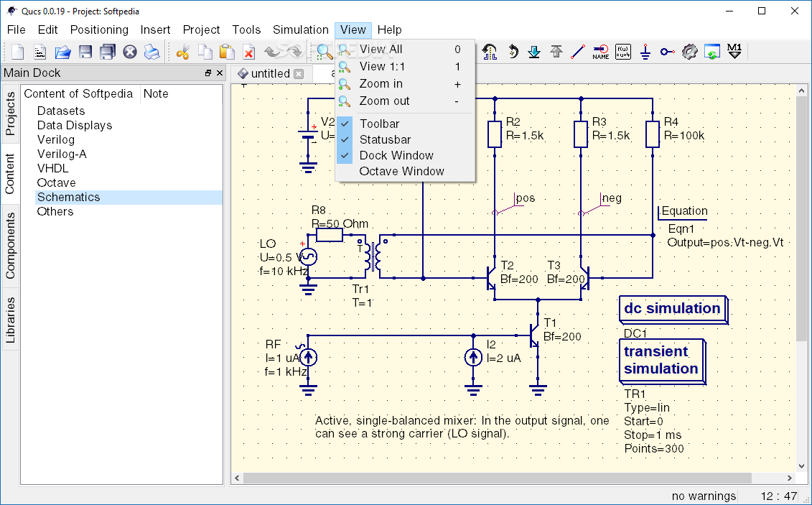Select the Wire drawing tool
Image resolution: width=812 pixels, height=505 pixels.
point(578,52)
